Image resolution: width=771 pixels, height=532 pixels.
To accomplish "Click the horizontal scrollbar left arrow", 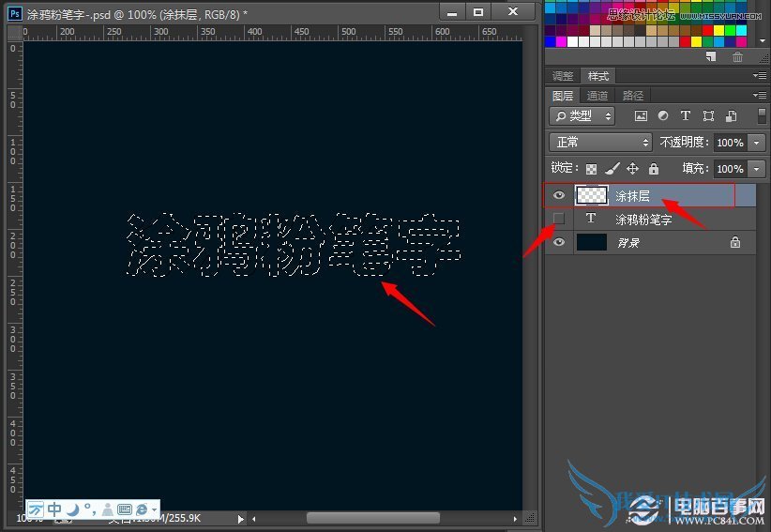I will click(254, 519).
